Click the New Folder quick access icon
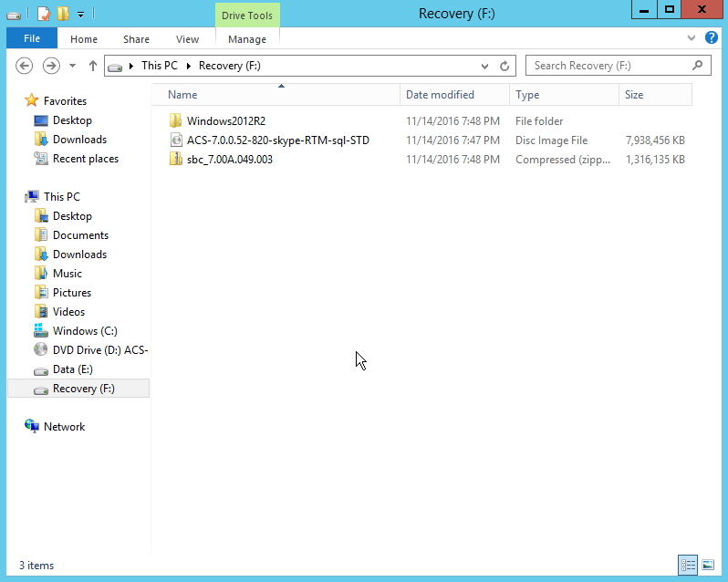This screenshot has width=728, height=582. click(63, 14)
